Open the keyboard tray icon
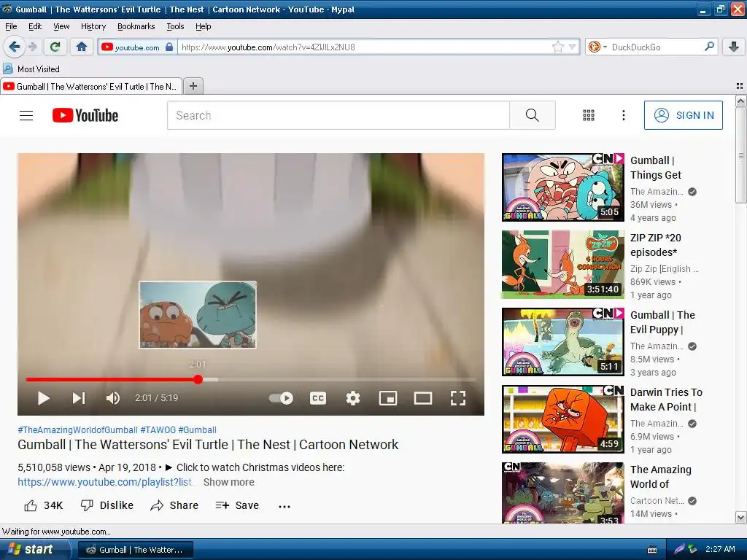This screenshot has height=560, width=747. [x=652, y=550]
